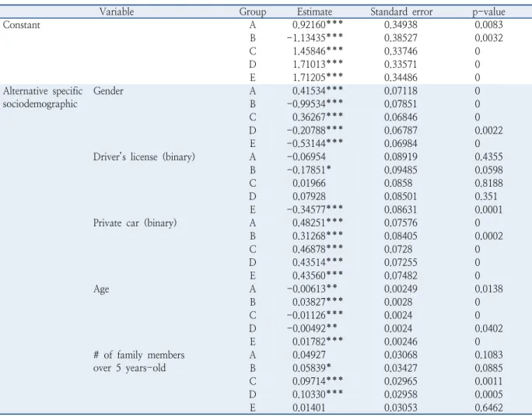Click '# of family members' label
The height and width of the screenshot is (417, 532).
pyautogui.click(x=138, y=355)
